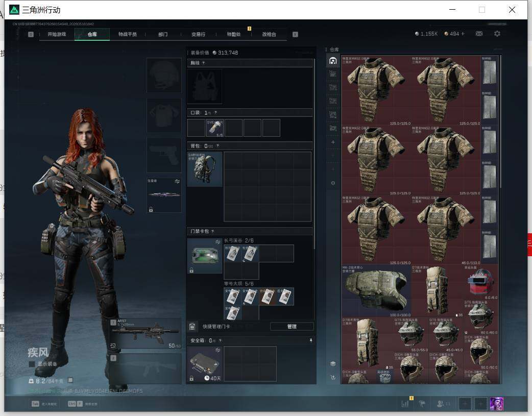
Task: Select the empty second weapon slot
Action: point(145,369)
